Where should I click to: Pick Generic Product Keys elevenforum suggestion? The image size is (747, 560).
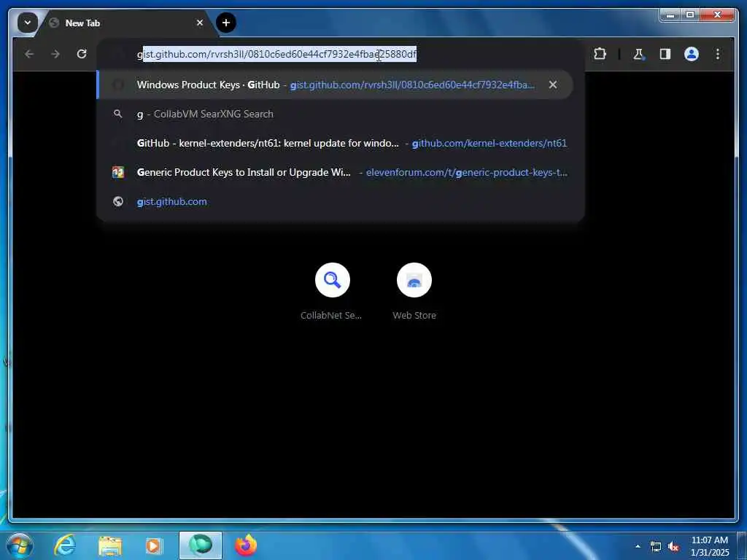coord(334,172)
